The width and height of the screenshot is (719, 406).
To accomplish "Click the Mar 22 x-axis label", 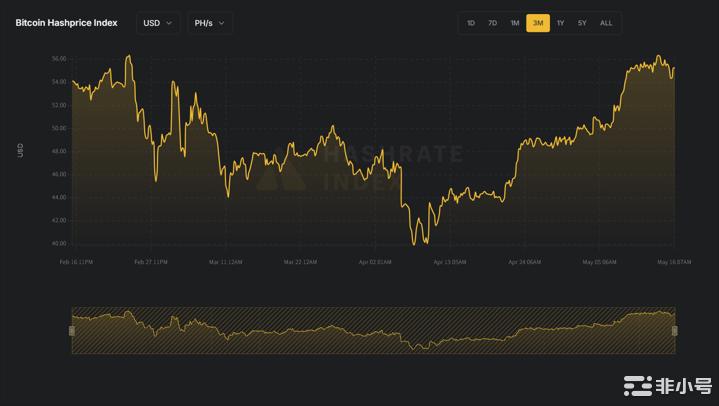I will (x=300, y=262).
